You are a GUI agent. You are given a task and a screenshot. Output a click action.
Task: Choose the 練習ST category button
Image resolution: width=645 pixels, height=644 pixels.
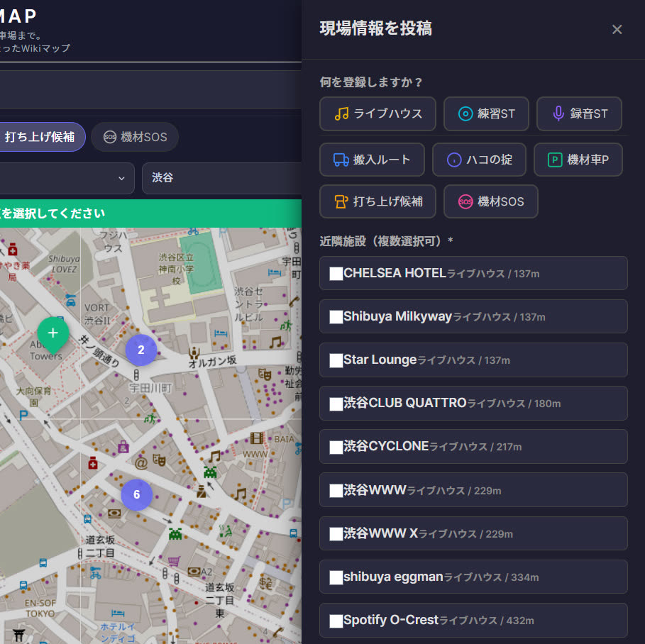486,113
